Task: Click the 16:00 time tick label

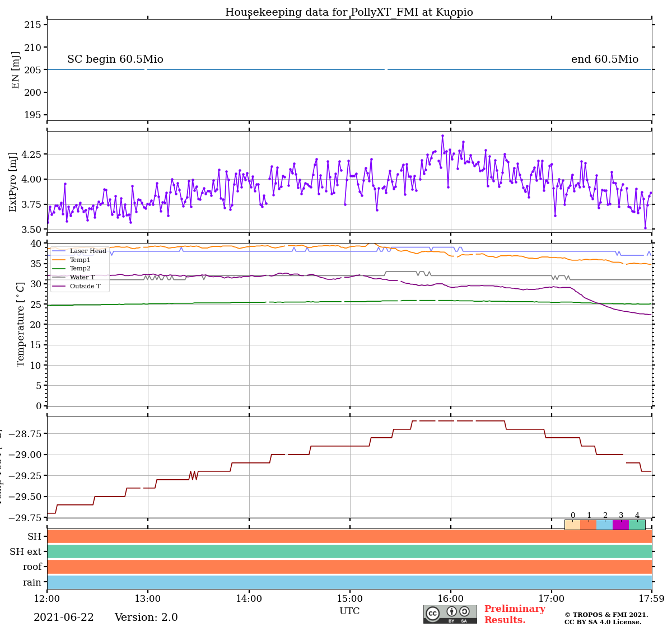Action: pyautogui.click(x=451, y=599)
